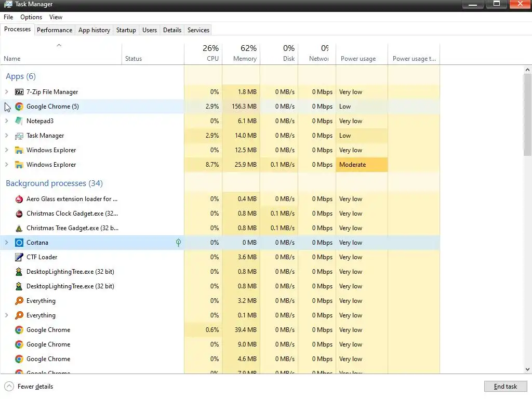Click the icon of the second DesktopLightingTree.exe row
Image resolution: width=532 pixels, height=399 pixels.
19,286
